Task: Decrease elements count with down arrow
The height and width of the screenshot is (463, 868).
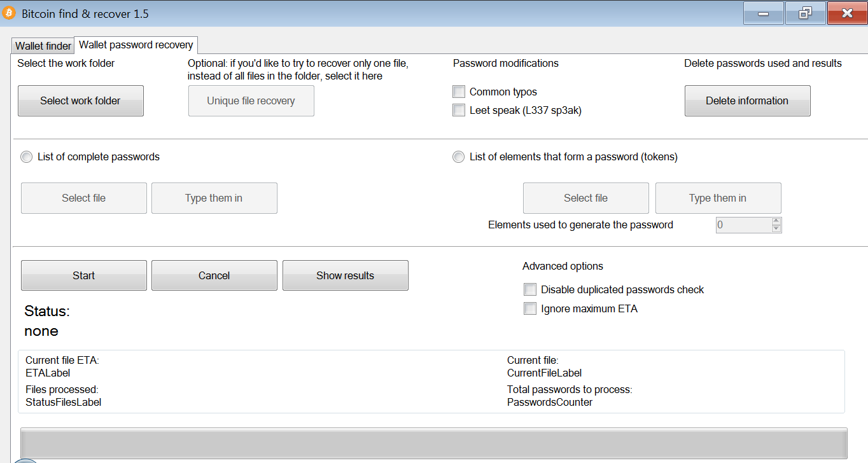Action: [x=776, y=229]
